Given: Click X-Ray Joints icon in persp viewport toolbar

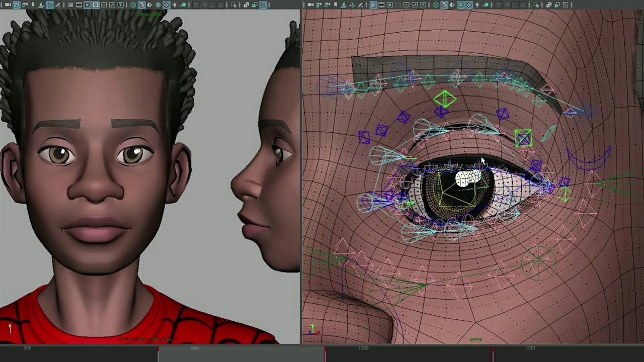Looking at the screenshot, I should click(x=557, y=5).
